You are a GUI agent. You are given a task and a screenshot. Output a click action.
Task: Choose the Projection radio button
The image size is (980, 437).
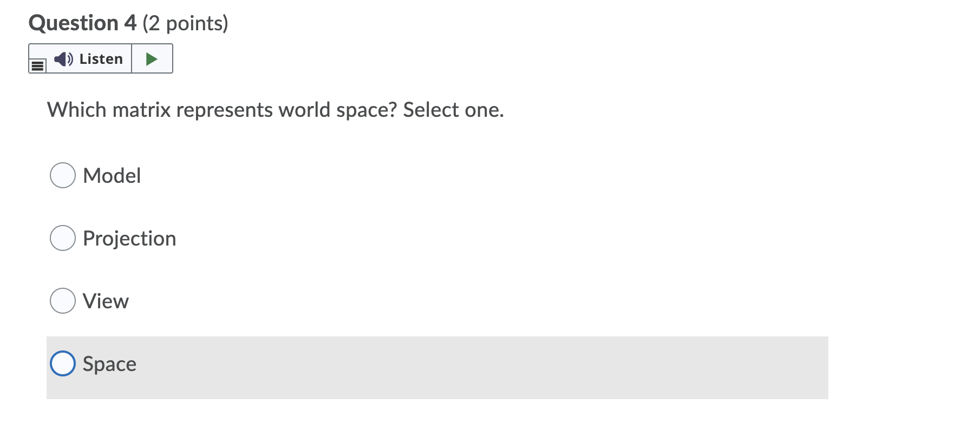point(63,238)
